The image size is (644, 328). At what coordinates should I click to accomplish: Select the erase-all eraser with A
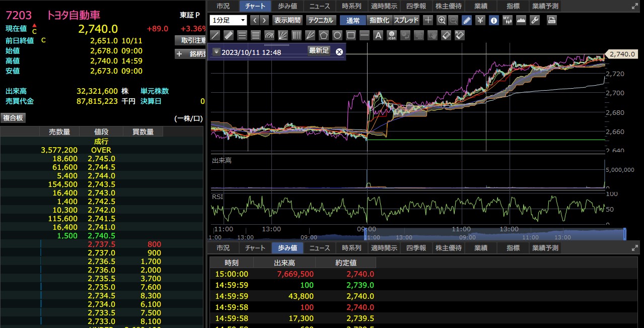pyautogui.click(x=459, y=35)
